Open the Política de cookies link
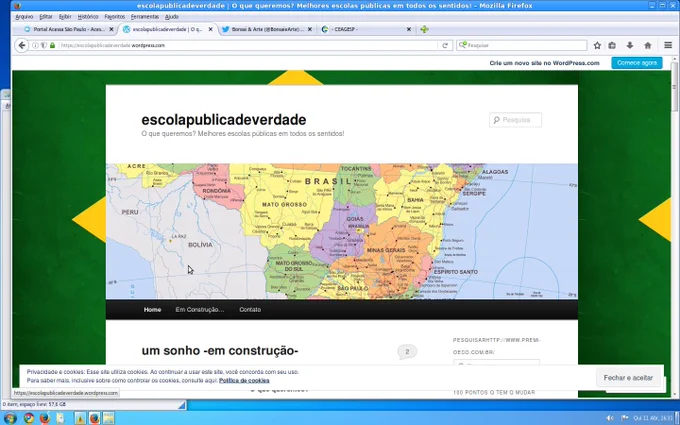The width and height of the screenshot is (680, 425). (244, 380)
